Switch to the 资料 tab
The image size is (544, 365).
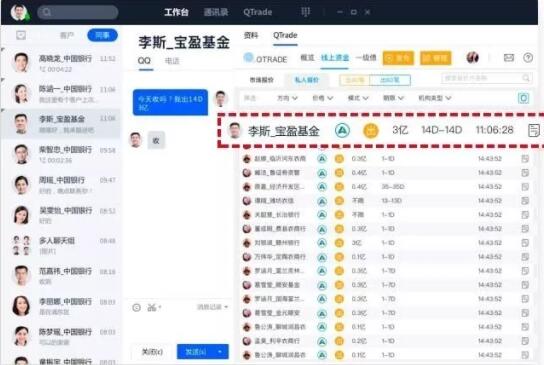pos(251,35)
